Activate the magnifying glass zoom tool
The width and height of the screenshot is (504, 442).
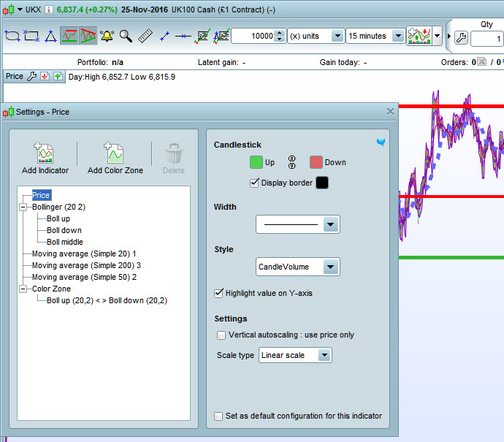click(126, 36)
